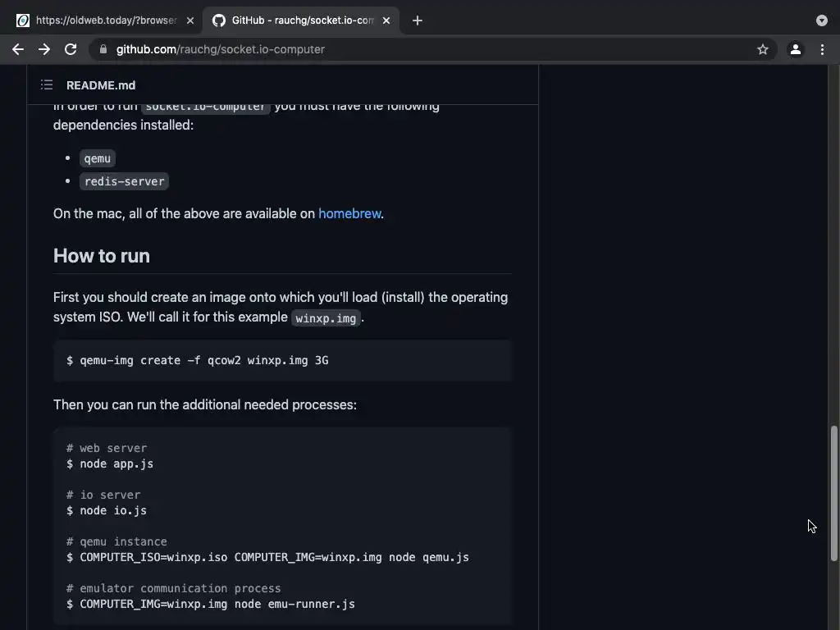Viewport: 840px width, 630px height.
Task: Click the qemu-img create command code block
Action: [282, 360]
